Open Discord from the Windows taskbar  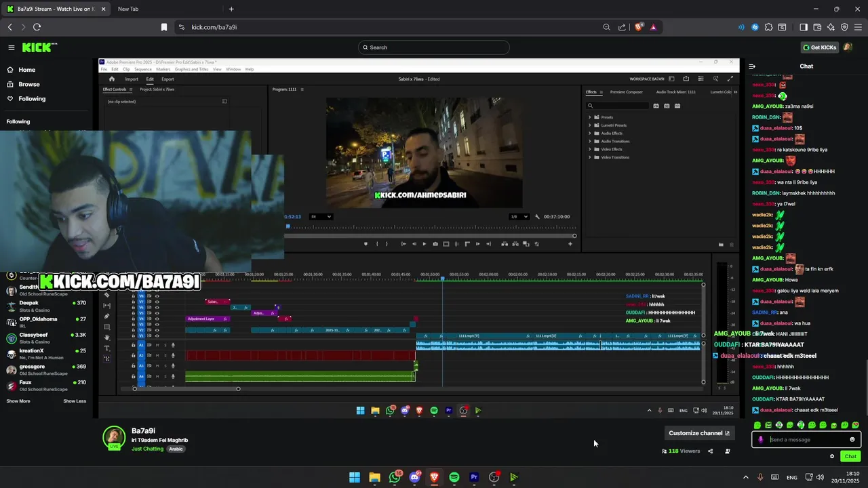414,477
